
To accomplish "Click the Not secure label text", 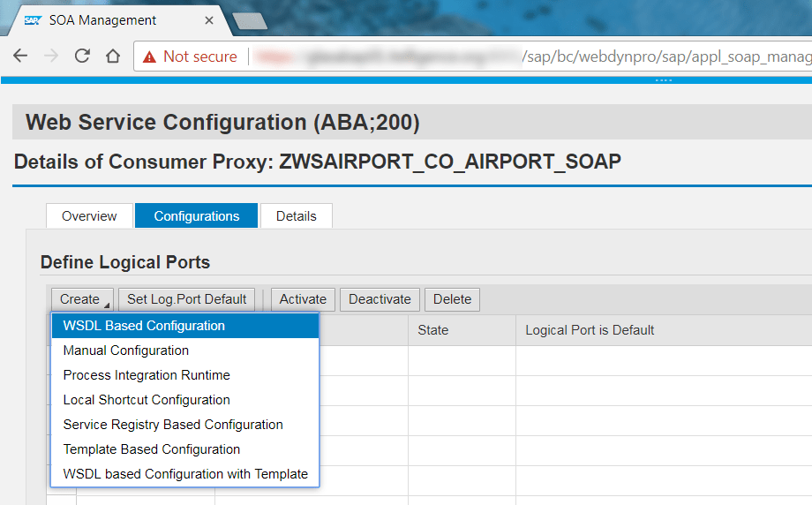I will 199,57.
